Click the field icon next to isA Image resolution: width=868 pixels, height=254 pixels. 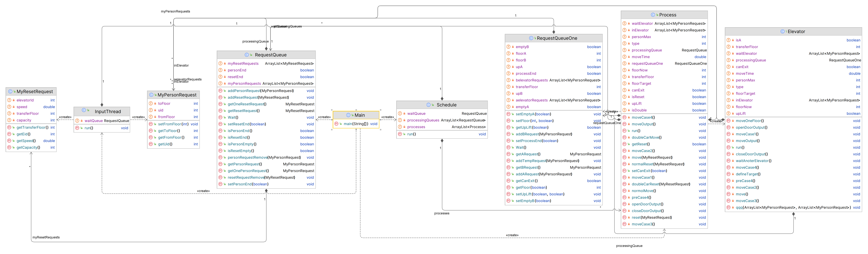(x=729, y=40)
